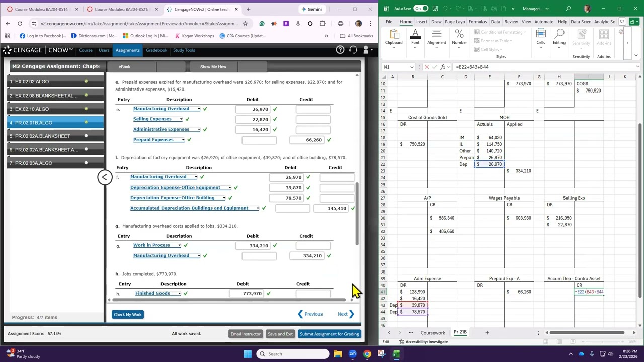Go to Previous question link
This screenshot has width=644, height=362.
310,314
